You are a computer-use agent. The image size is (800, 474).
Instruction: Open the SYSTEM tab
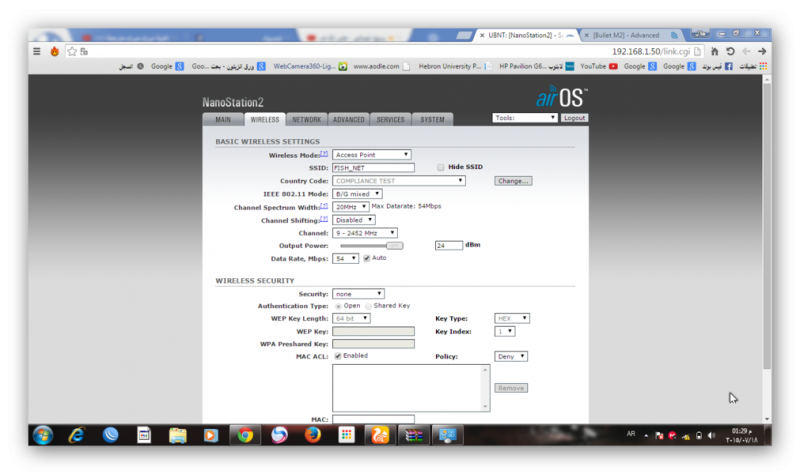pyautogui.click(x=432, y=119)
